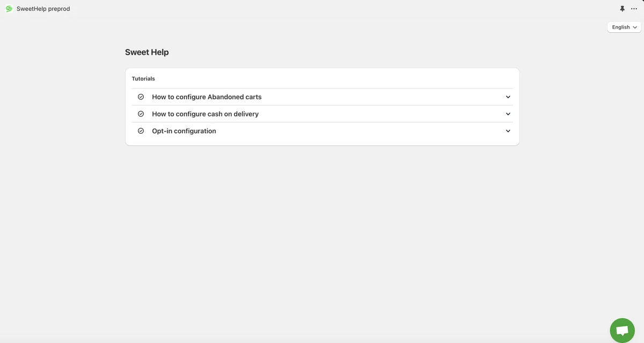
Task: Expand cash on delivery tutorial chevron
Action: [x=508, y=114]
